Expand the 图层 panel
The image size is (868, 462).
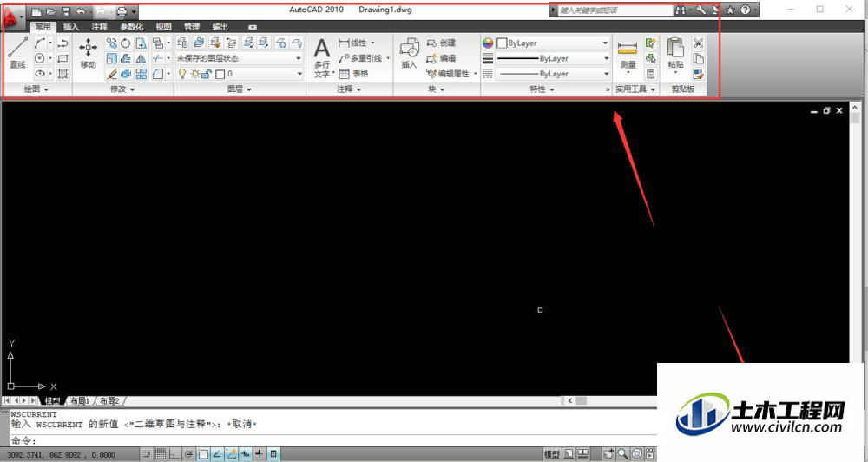240,89
